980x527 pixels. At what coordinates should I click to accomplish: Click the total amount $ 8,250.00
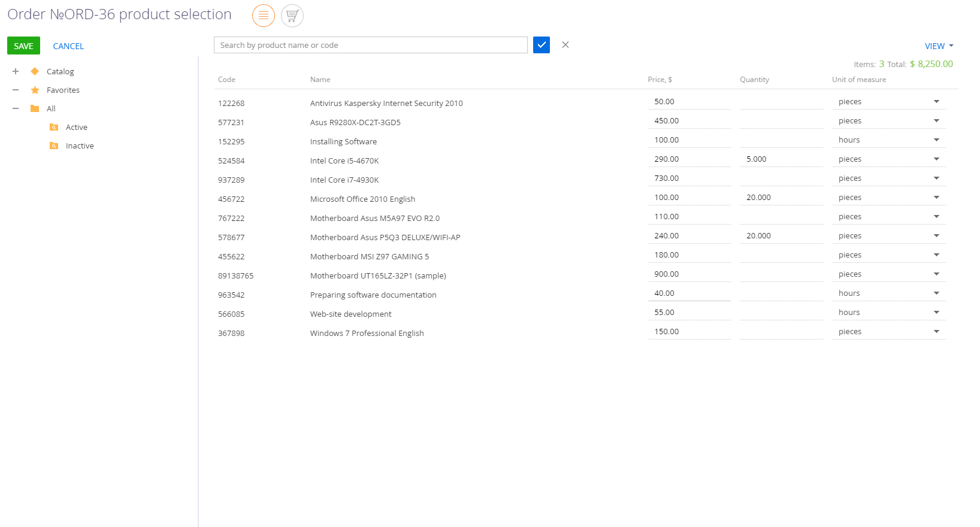(x=931, y=64)
